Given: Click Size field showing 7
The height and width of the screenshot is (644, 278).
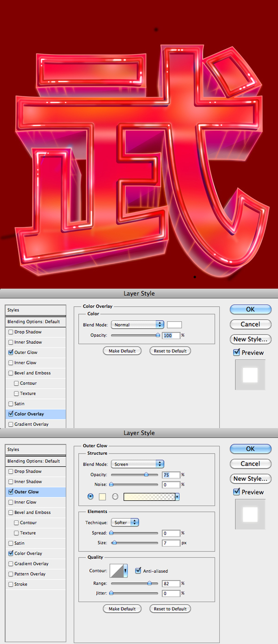Looking at the screenshot, I should [x=171, y=543].
